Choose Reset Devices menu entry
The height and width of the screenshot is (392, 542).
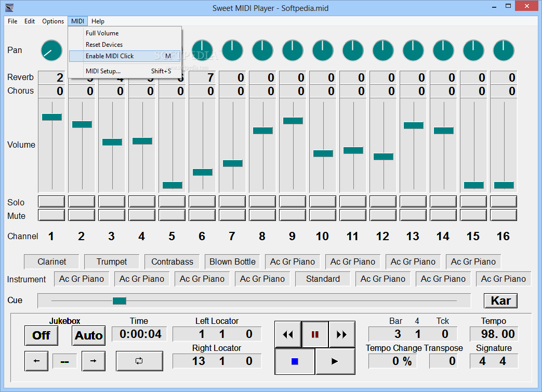[x=125, y=45]
